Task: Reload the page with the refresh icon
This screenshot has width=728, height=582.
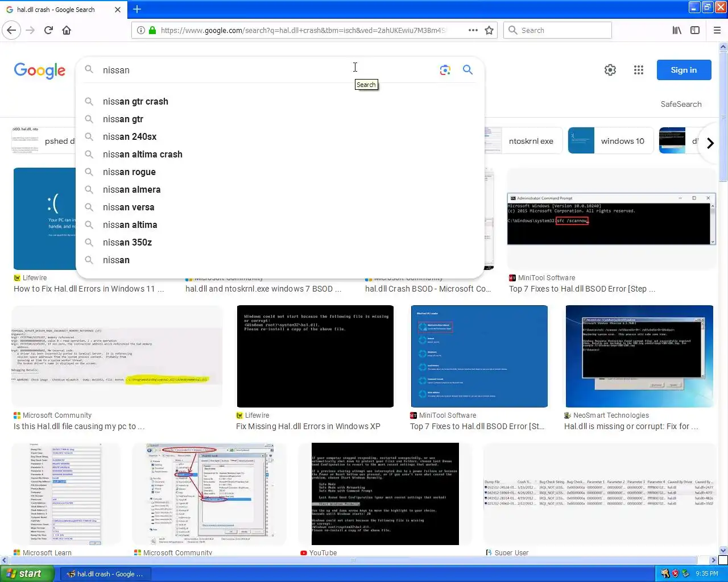Action: coord(48,30)
